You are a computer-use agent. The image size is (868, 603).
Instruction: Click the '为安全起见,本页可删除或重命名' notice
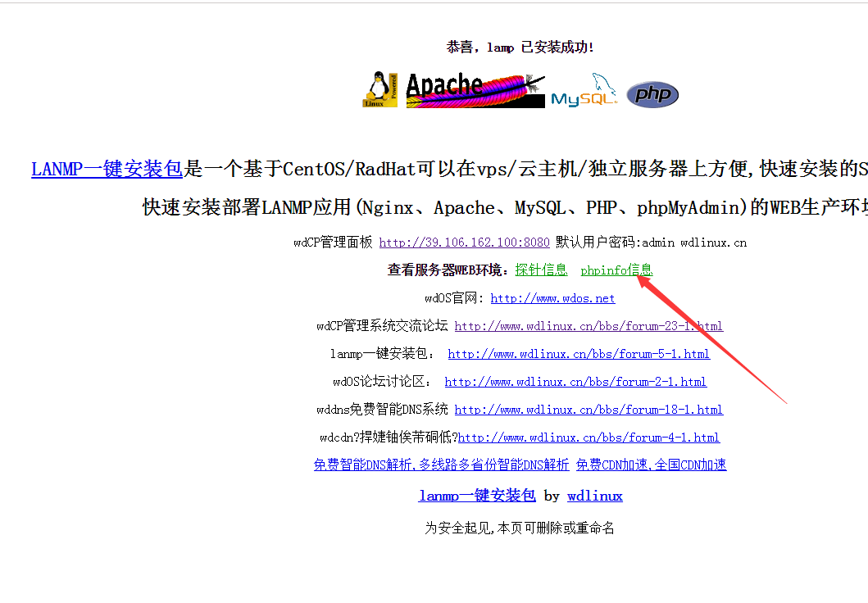click(520, 528)
